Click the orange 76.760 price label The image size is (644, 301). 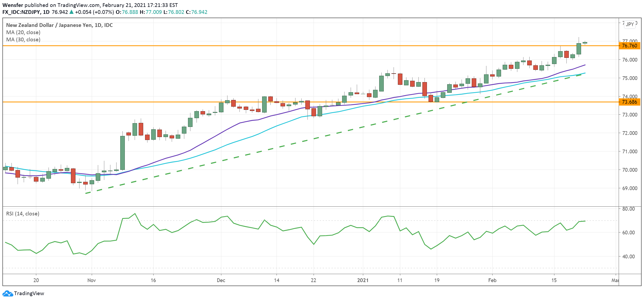pyautogui.click(x=629, y=46)
